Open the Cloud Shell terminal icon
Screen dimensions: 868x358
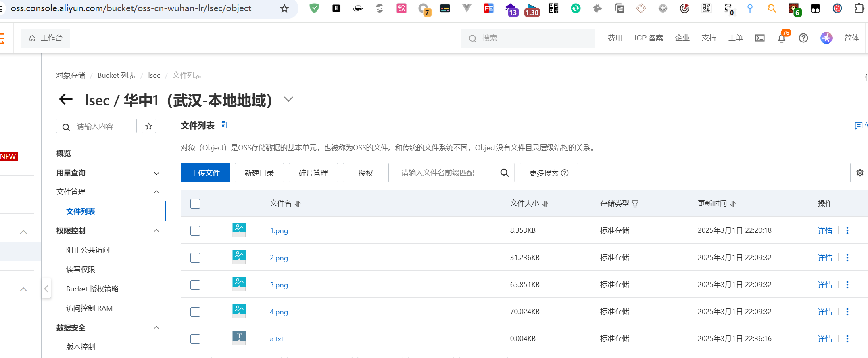[760, 38]
